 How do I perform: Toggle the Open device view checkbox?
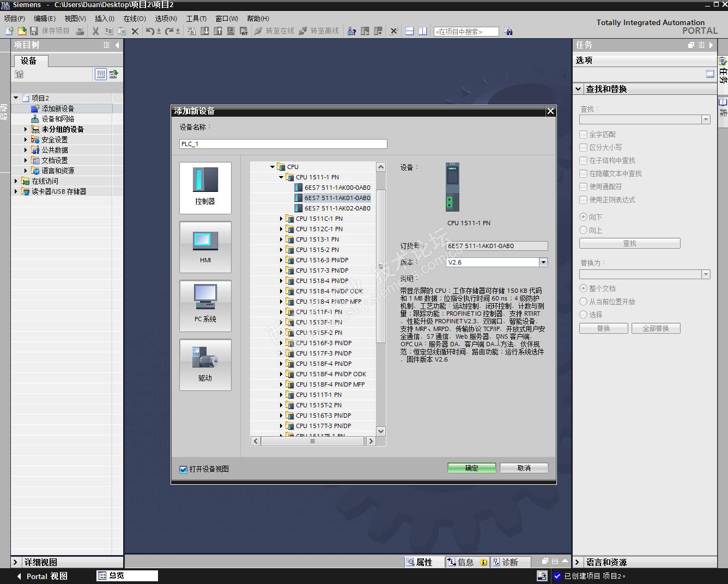[184, 469]
